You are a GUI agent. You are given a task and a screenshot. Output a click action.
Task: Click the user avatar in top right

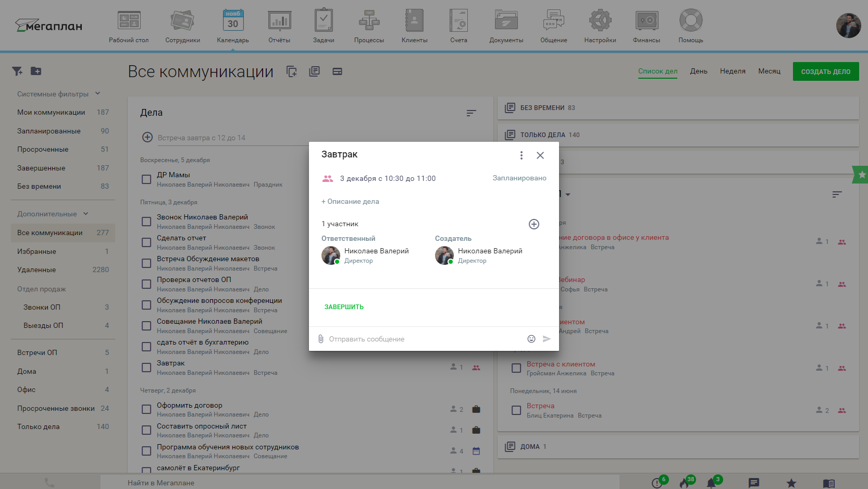(848, 26)
